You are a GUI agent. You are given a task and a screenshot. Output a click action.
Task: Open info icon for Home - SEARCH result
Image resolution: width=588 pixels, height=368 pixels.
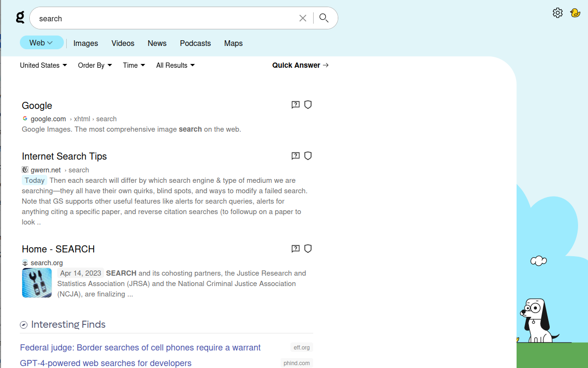pyautogui.click(x=296, y=249)
